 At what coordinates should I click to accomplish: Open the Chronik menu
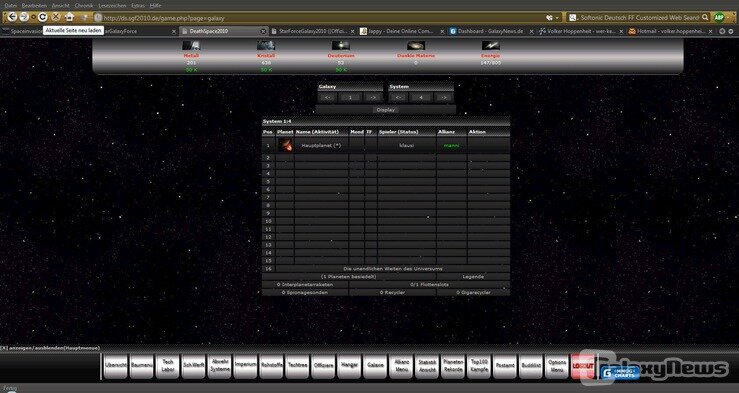[x=84, y=6]
